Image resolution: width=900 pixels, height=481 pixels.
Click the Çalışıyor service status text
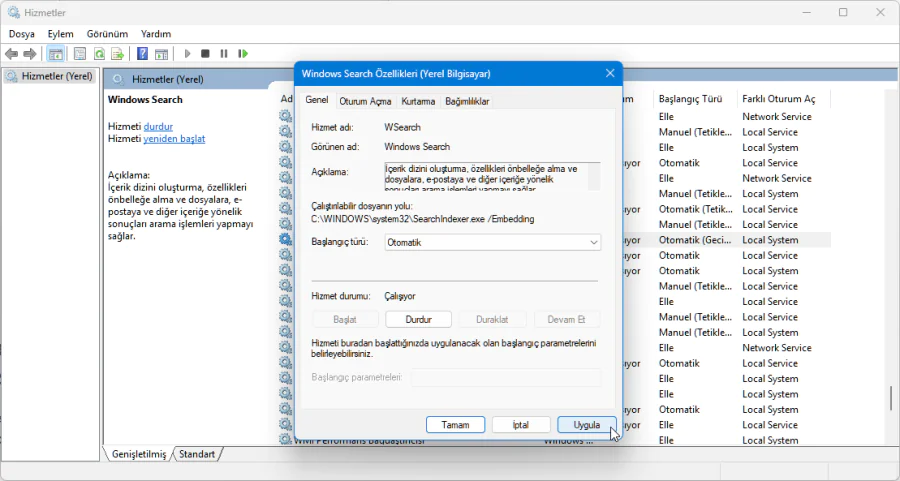tap(399, 296)
